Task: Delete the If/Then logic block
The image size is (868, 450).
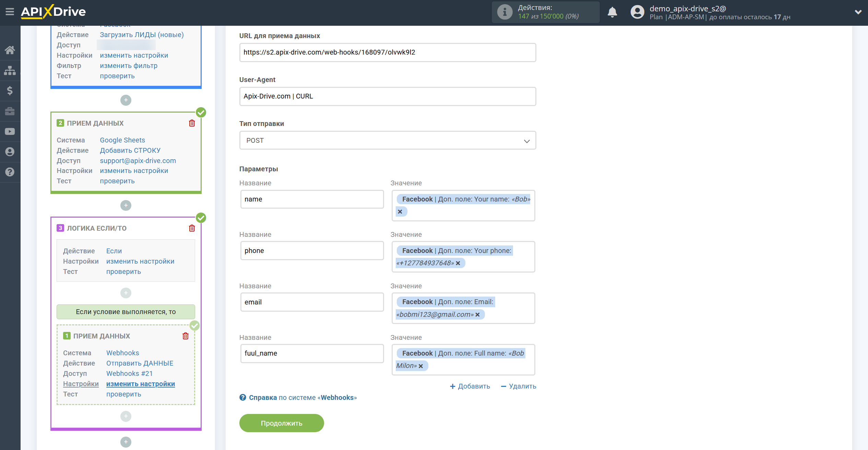Action: click(x=192, y=228)
